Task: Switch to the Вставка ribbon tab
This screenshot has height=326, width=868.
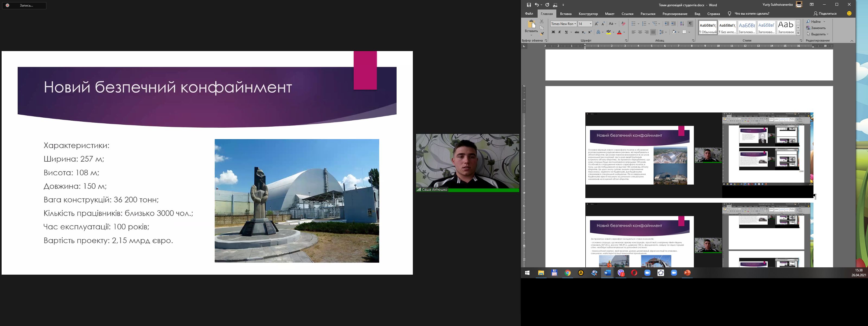Action: tap(565, 14)
